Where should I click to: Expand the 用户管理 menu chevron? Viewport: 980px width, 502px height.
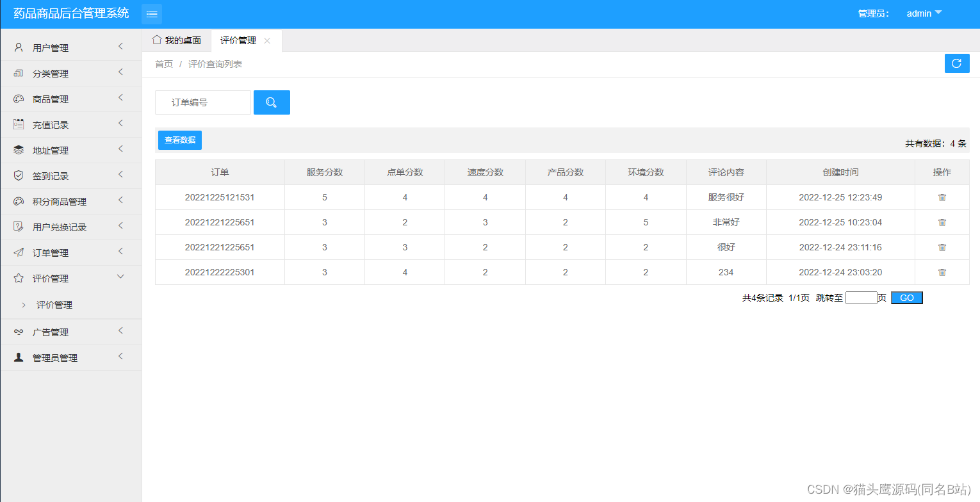point(120,46)
